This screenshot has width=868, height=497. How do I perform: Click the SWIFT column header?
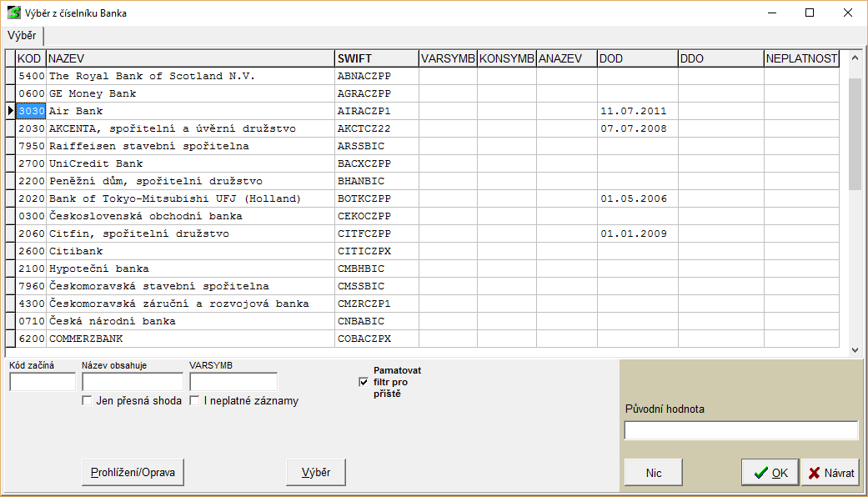(375, 58)
